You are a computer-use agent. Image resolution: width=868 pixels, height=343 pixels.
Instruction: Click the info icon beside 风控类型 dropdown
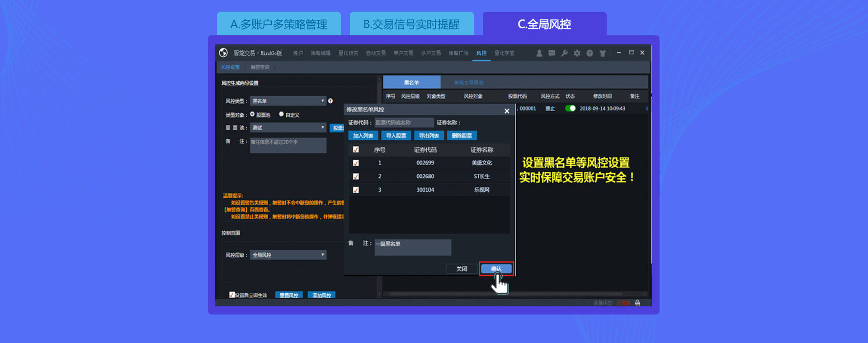(x=330, y=101)
